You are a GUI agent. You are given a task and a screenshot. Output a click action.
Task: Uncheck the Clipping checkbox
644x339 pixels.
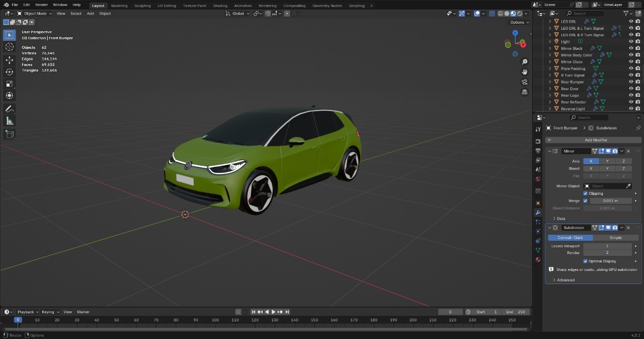point(585,193)
